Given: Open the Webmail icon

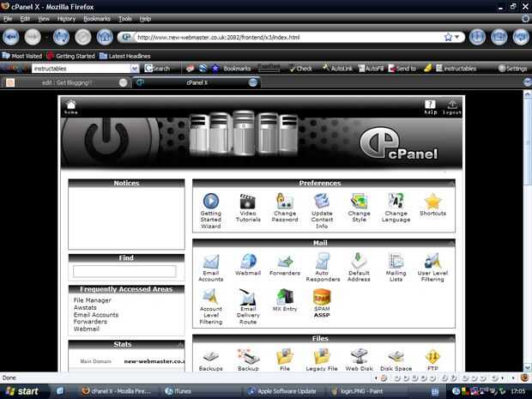Looking at the screenshot, I should pos(248,262).
